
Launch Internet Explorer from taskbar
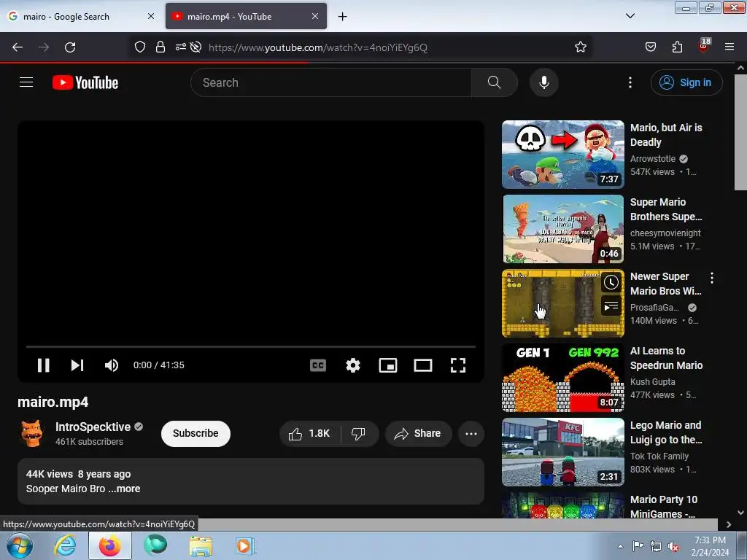click(x=65, y=545)
